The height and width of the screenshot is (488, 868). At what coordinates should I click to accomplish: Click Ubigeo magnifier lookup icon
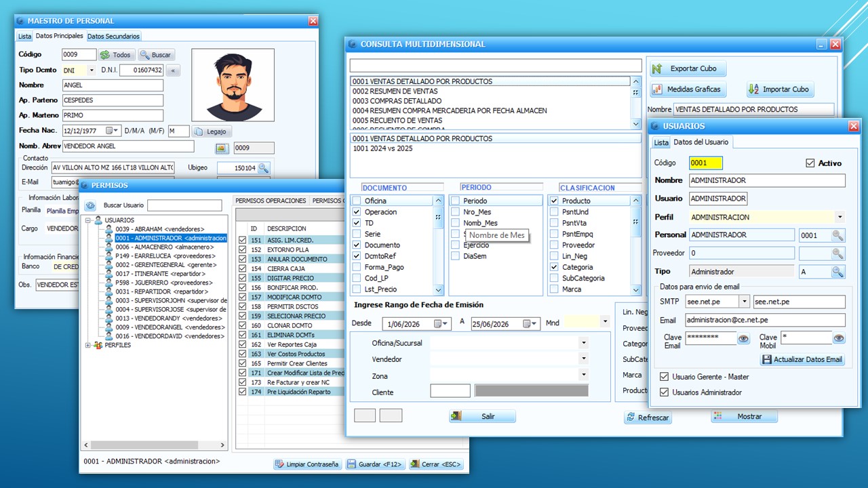pos(263,168)
